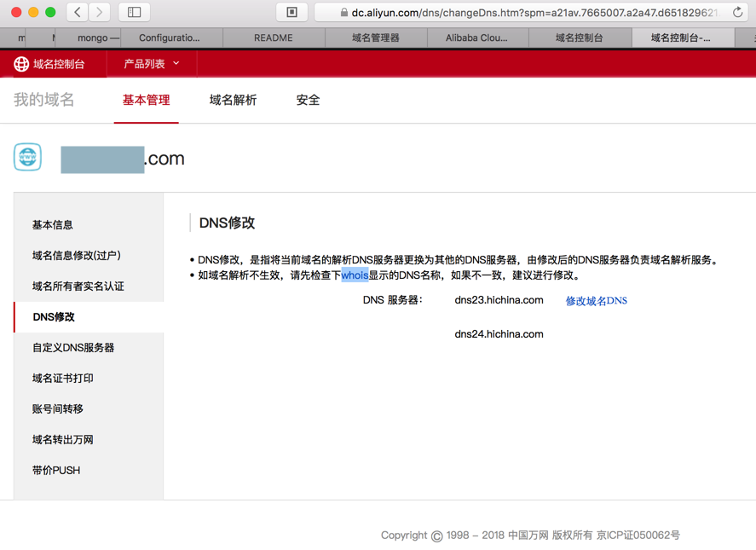The image size is (756, 550).
Task: Click the DNS 服务器: label
Action: click(x=392, y=300)
